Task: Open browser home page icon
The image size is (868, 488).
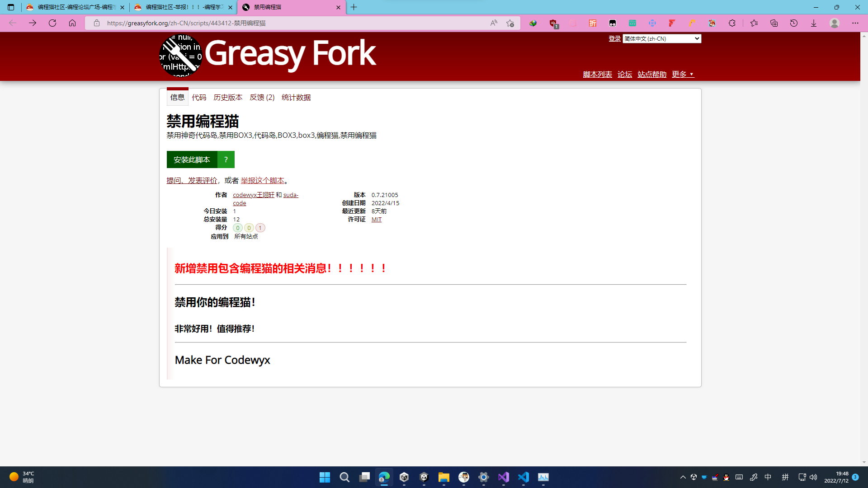Action: click(72, 23)
